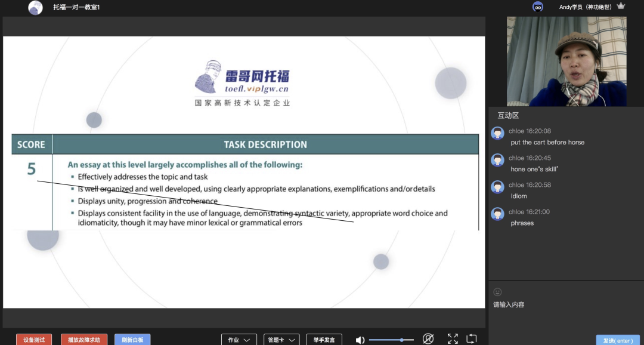
Task: Enter fullscreen mode with the expand icon
Action: tap(453, 338)
